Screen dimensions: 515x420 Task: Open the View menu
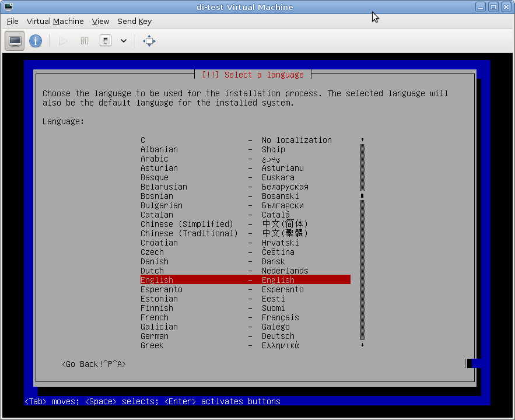coord(100,22)
